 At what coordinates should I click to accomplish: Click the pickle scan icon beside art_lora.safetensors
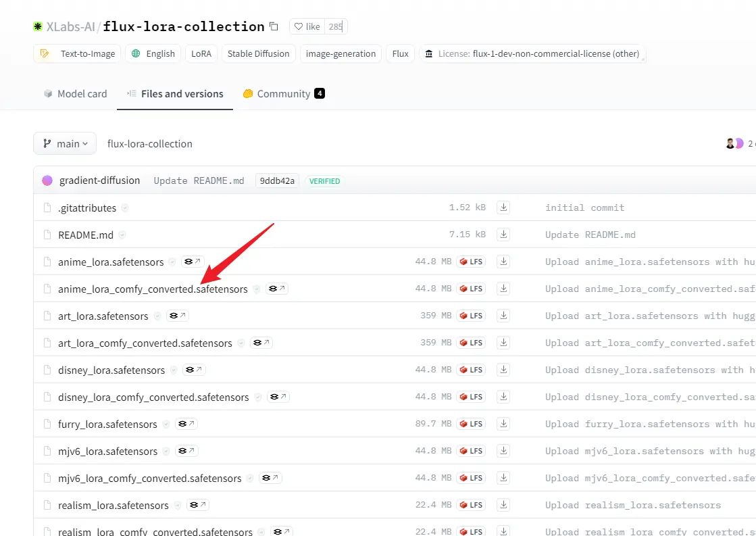click(x=178, y=316)
